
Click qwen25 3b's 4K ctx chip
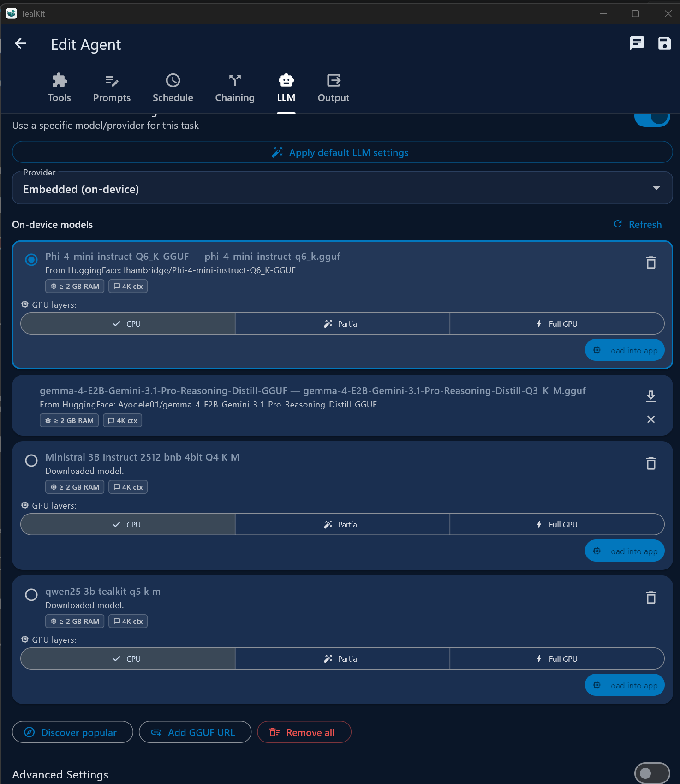(128, 621)
